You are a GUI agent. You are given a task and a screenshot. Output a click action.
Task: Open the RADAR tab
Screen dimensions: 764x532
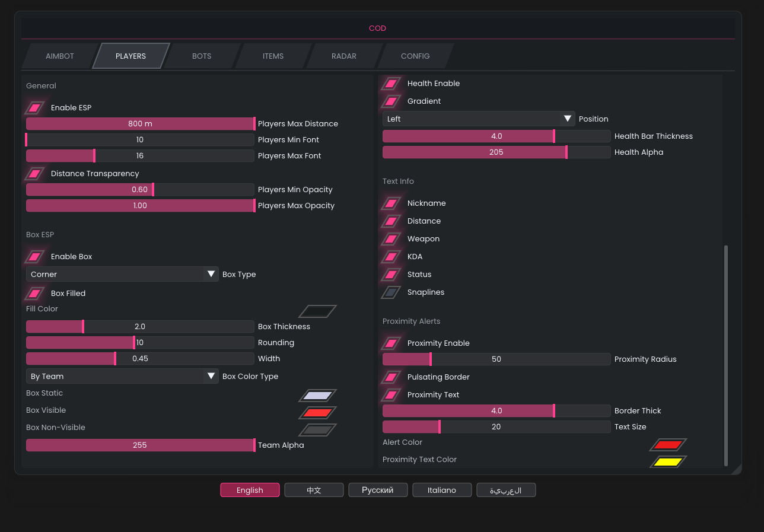point(344,56)
